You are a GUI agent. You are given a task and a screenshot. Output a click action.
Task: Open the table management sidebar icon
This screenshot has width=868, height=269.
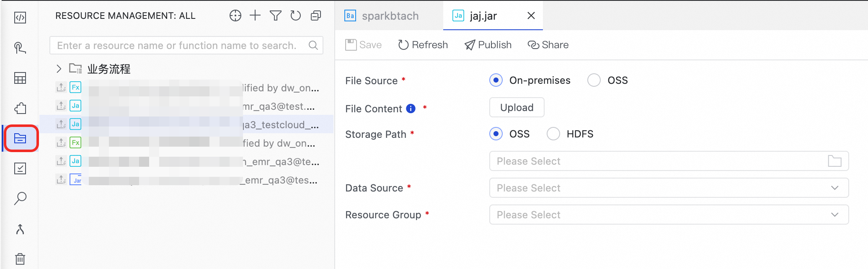pos(20,78)
